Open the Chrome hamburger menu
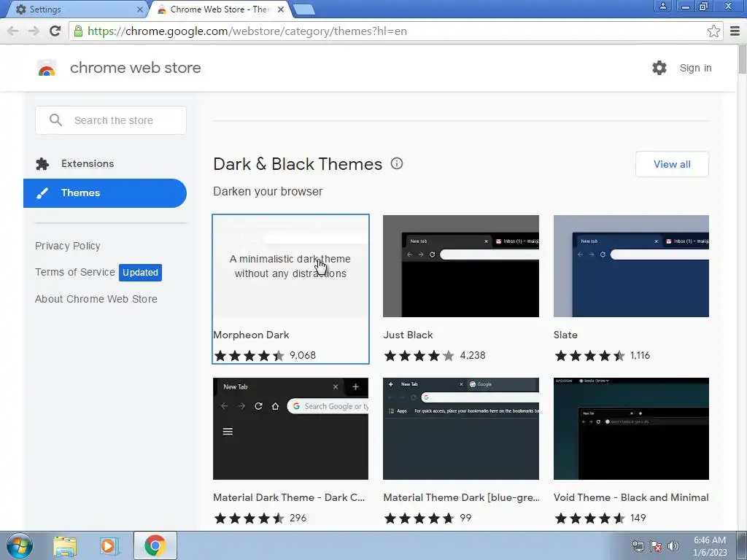Screen dimensions: 747x560 click(x=735, y=31)
